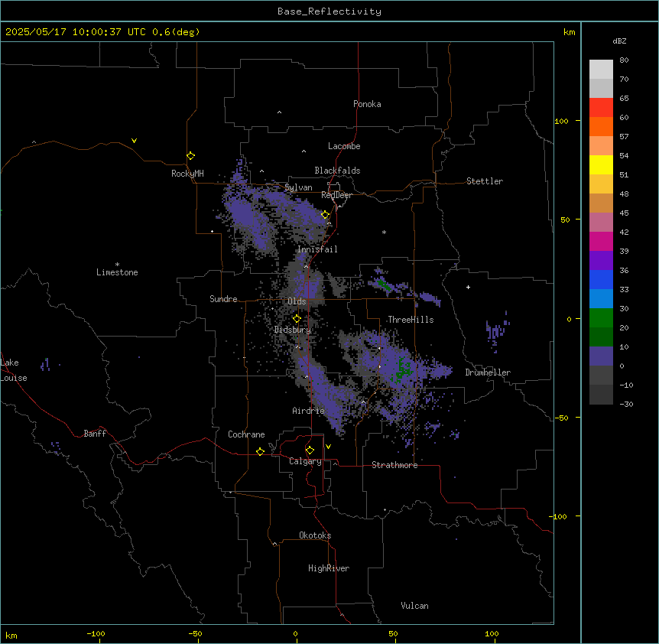Pick the yellow diamond marker between Olds and Didsbury
Viewport: 659px width, 644px height.
click(x=297, y=319)
